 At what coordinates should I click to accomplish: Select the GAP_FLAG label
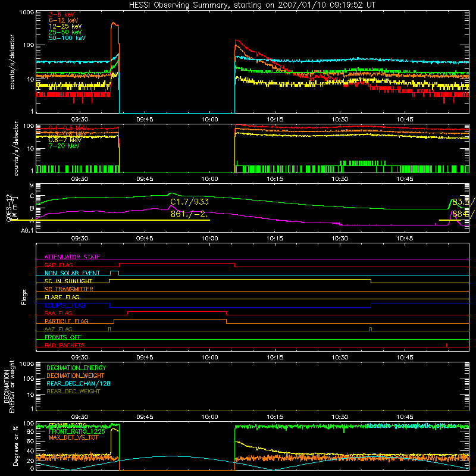(58, 265)
